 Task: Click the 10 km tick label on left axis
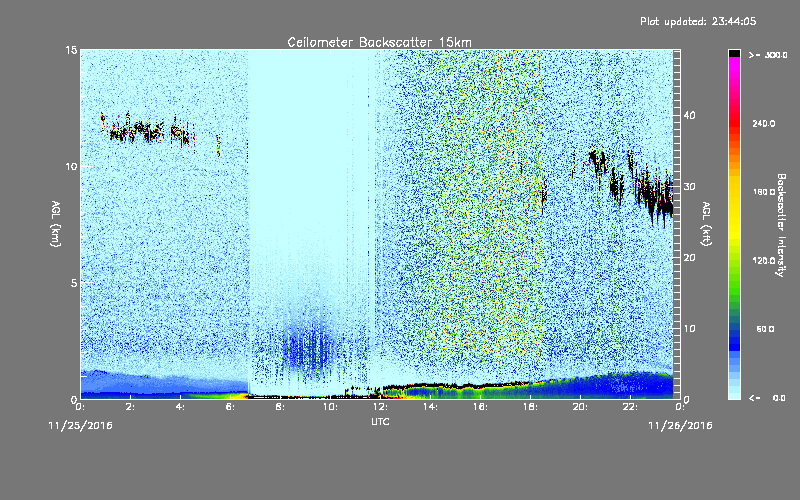(71, 166)
